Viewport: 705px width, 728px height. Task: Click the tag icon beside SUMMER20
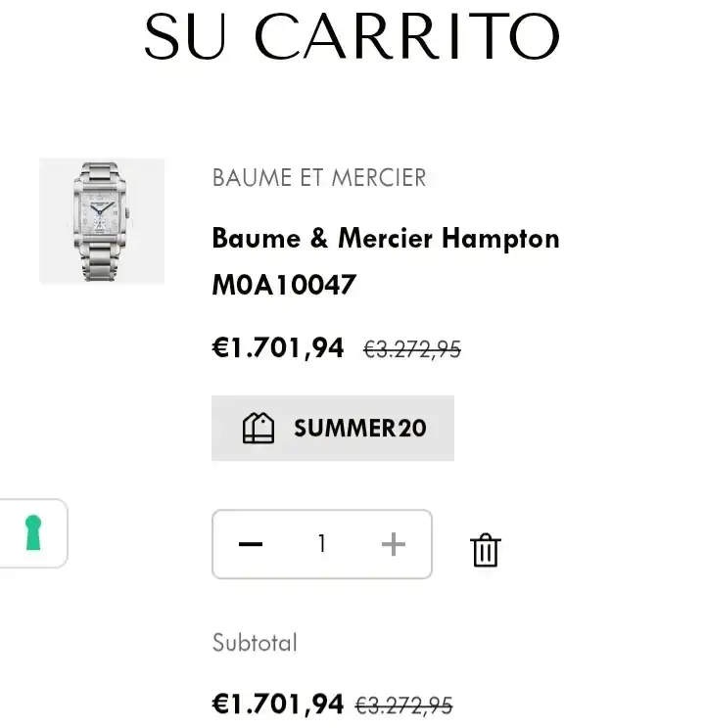coord(258,429)
